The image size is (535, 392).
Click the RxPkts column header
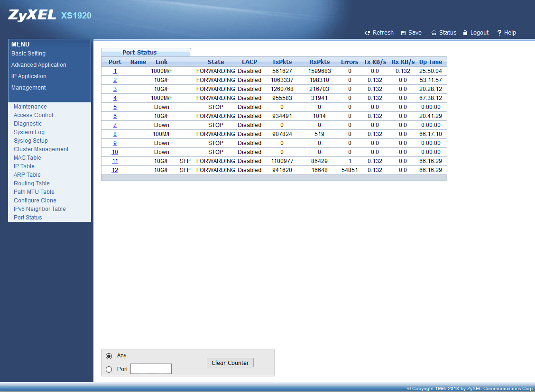click(319, 62)
